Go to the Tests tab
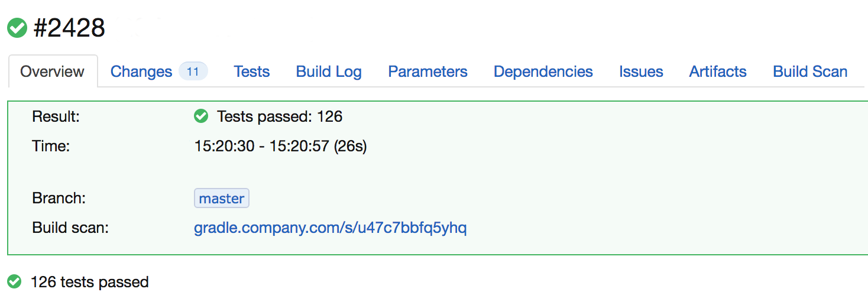The width and height of the screenshot is (868, 305). [x=251, y=72]
